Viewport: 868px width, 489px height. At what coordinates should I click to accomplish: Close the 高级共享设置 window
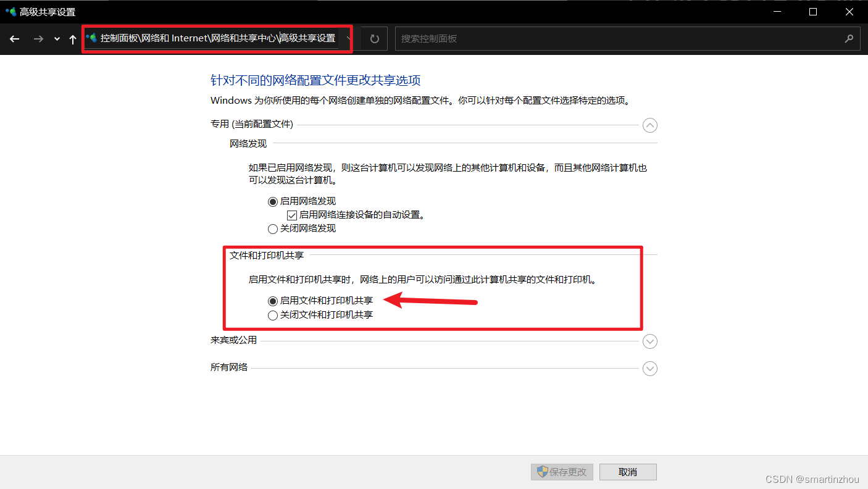849,12
